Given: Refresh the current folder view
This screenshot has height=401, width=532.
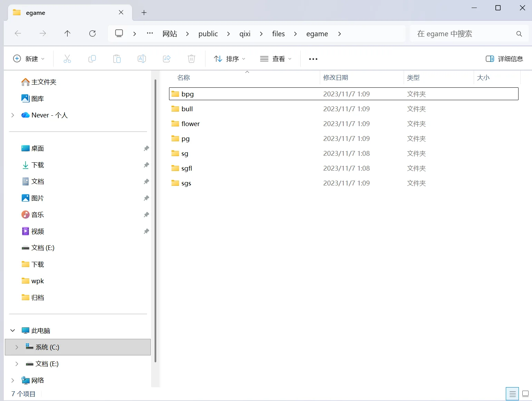Looking at the screenshot, I should tap(92, 34).
